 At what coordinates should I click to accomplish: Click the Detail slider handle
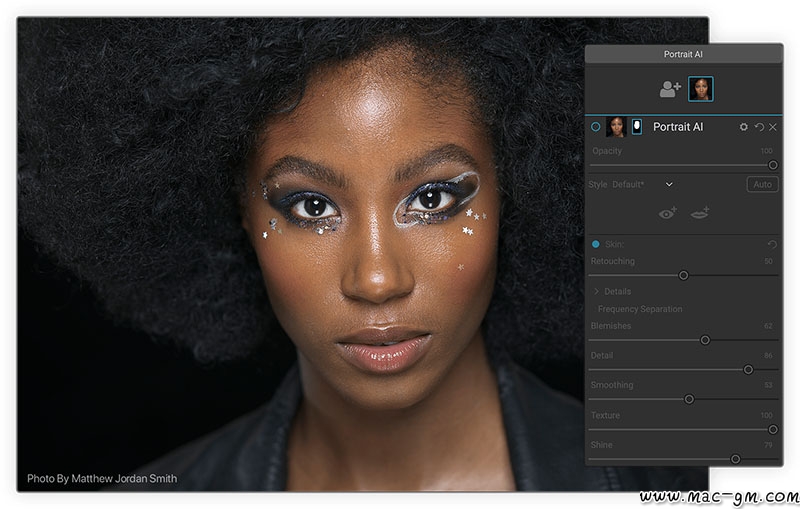748,369
